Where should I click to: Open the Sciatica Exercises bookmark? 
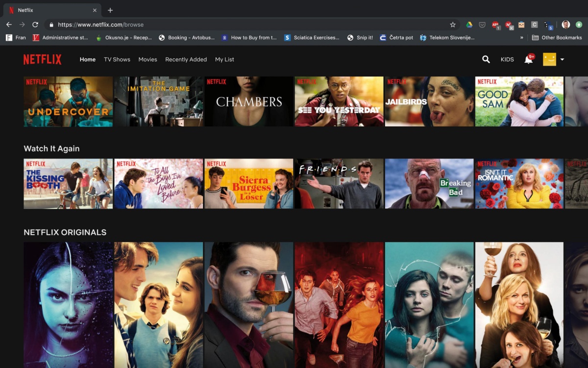[x=312, y=37]
